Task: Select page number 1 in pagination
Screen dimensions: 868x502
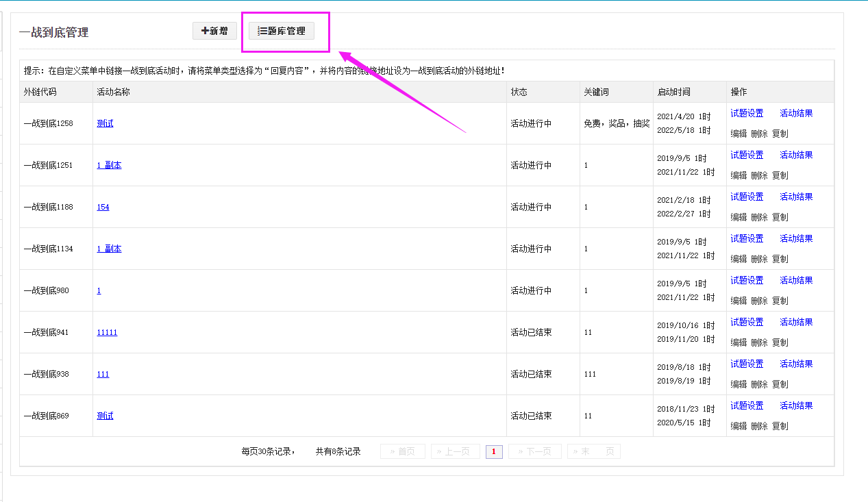Action: click(494, 451)
